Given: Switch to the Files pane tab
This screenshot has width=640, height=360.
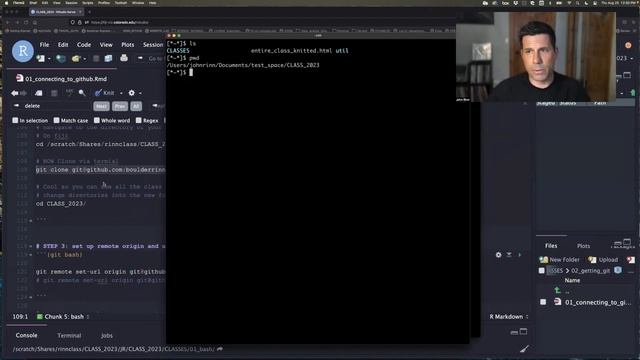Looking at the screenshot, I should point(551,246).
